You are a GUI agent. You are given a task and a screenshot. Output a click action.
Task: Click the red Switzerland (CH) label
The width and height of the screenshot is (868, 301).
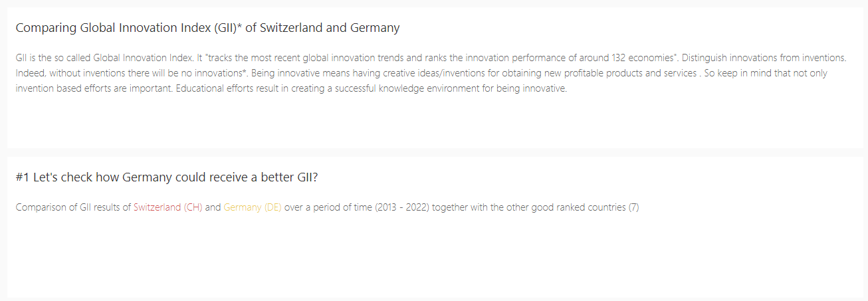(x=167, y=207)
